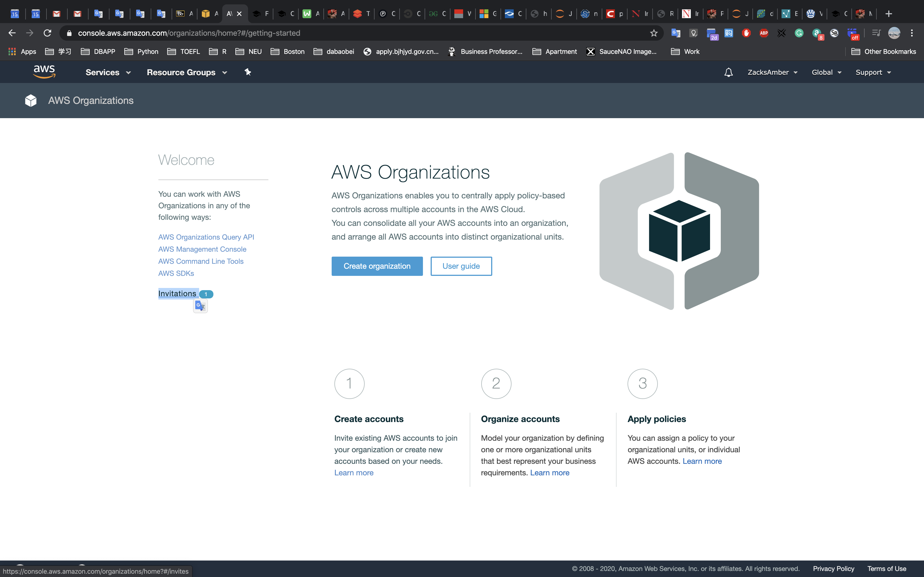Bookmark this page with the star icon
924x577 pixels.
pos(654,33)
